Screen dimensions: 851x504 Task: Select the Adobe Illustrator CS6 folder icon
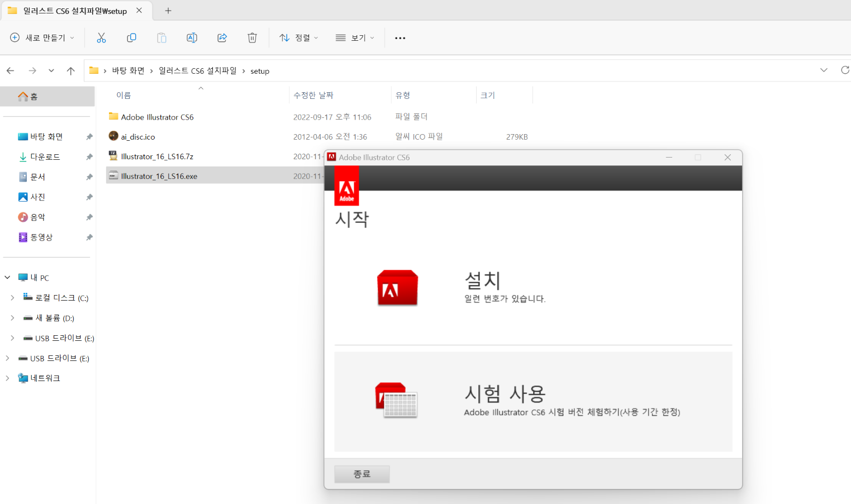(113, 116)
